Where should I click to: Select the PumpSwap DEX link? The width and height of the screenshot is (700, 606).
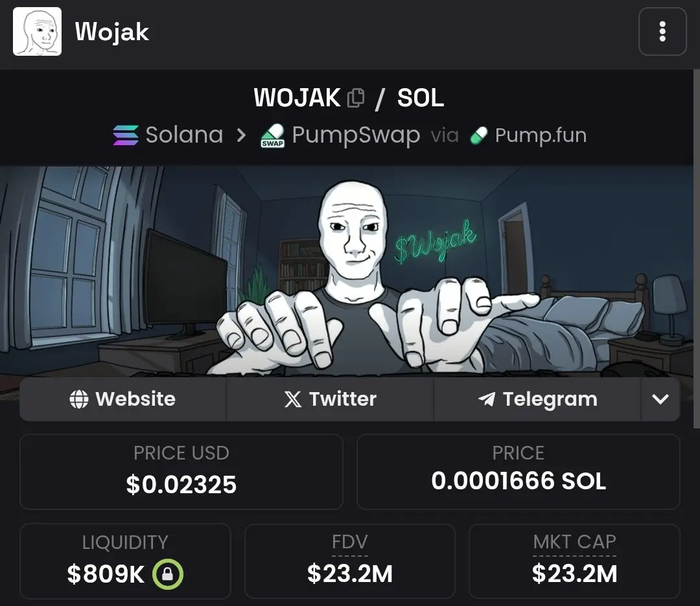(340, 135)
